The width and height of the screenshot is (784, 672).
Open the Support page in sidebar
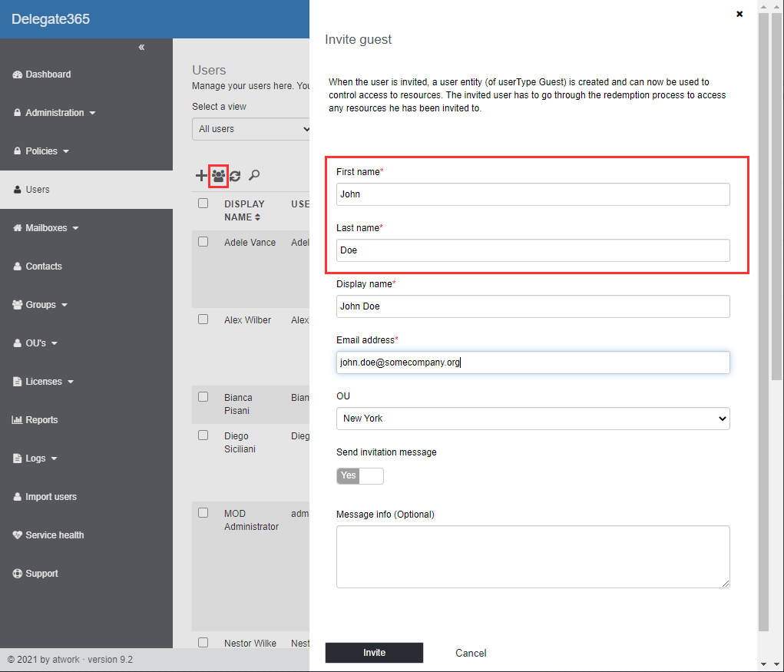pos(41,574)
